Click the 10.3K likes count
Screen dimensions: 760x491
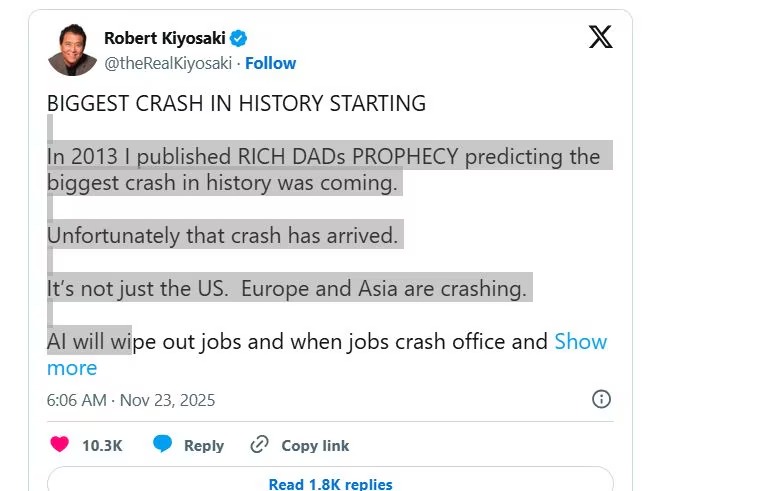tap(102, 446)
